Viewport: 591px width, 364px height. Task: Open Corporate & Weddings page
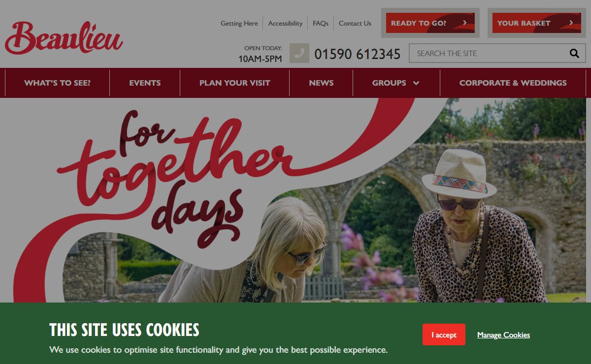[x=513, y=83]
